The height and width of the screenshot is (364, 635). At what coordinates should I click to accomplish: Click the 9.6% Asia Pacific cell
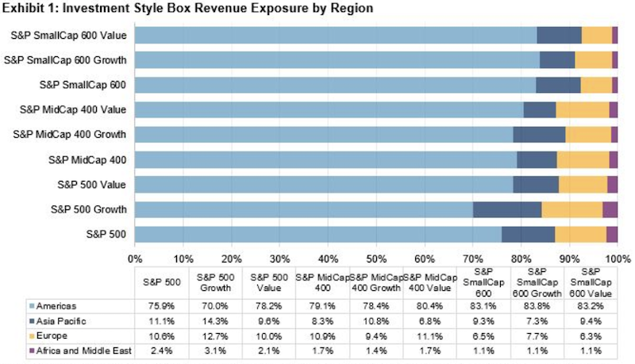tap(269, 321)
